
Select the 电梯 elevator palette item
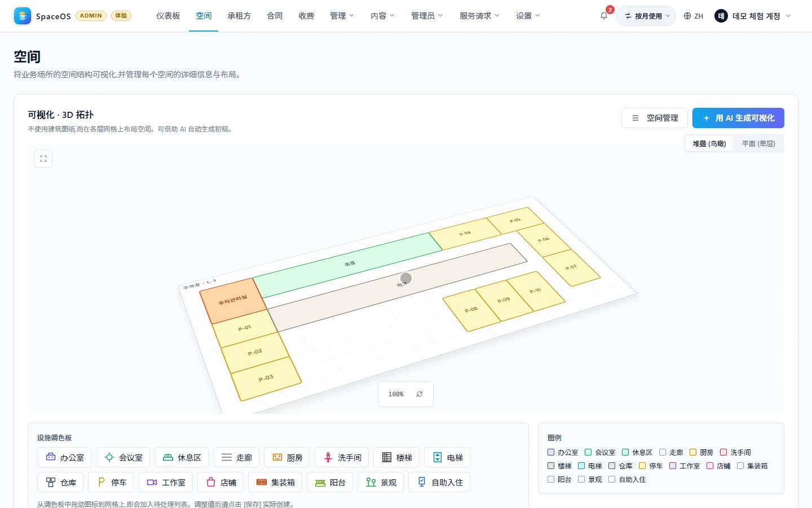(447, 457)
